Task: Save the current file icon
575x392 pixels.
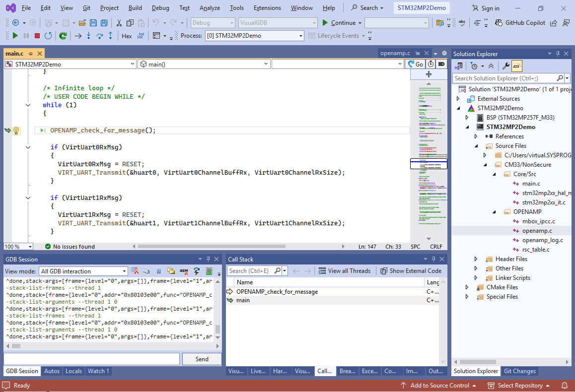Action: 93,23
